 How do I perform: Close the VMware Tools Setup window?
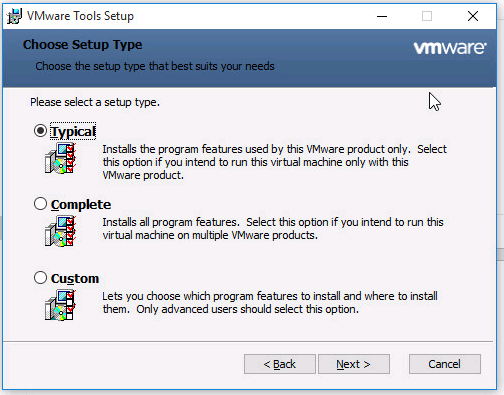473,16
